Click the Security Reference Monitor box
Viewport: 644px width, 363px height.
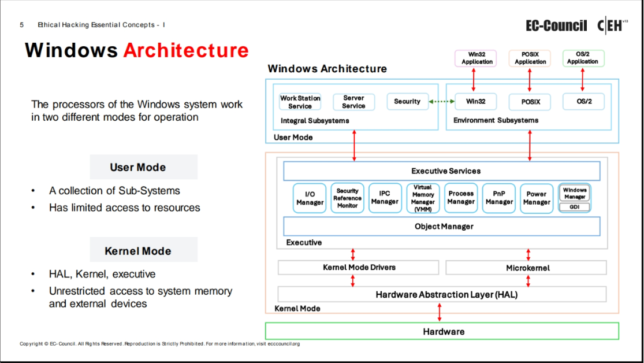[347, 198]
